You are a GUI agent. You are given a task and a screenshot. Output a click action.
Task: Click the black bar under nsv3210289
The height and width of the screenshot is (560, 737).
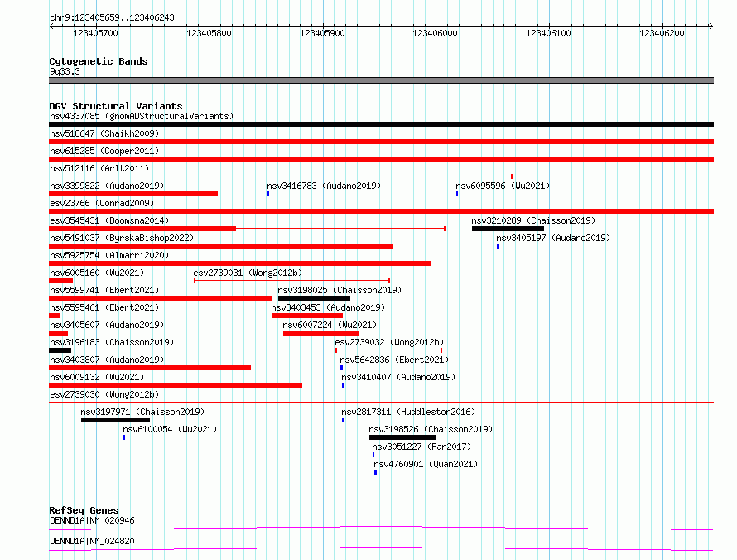pos(508,229)
